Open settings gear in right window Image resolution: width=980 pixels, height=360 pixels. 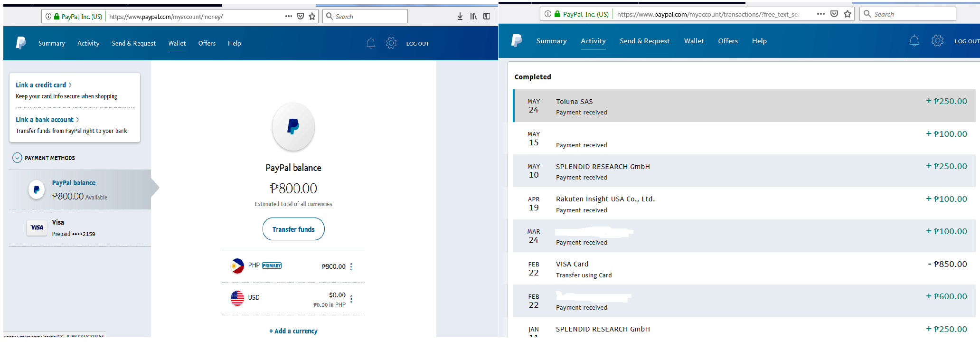pos(937,41)
